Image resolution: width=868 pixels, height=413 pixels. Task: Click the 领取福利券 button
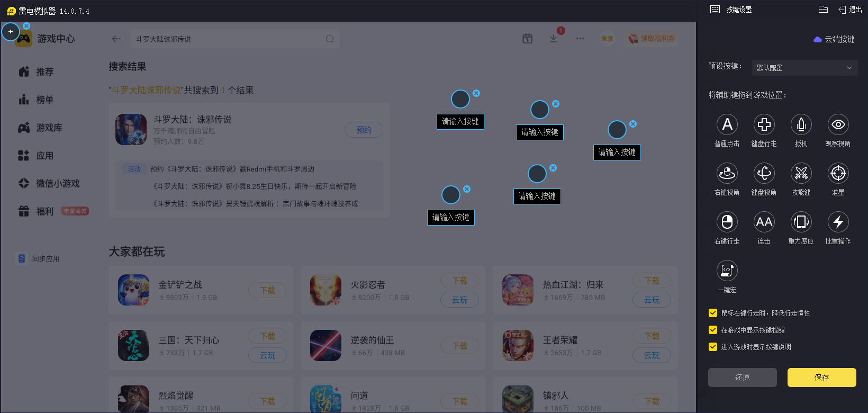point(652,39)
